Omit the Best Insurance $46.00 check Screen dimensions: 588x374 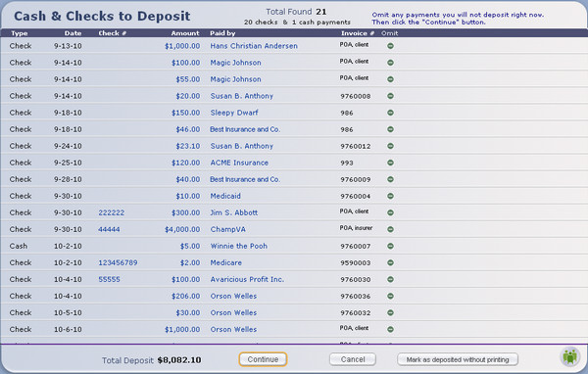click(390, 129)
